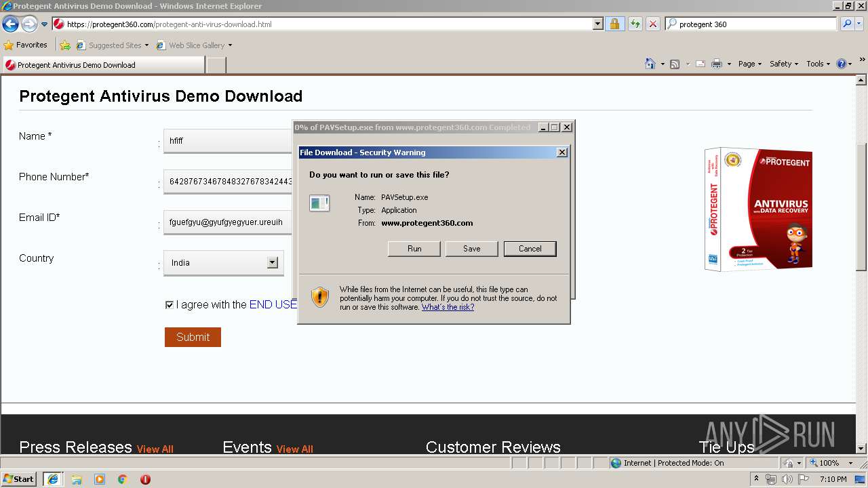Click the PAVSetup.exe file type icon
Viewport: 868px width, 488px height.
pyautogui.click(x=319, y=203)
